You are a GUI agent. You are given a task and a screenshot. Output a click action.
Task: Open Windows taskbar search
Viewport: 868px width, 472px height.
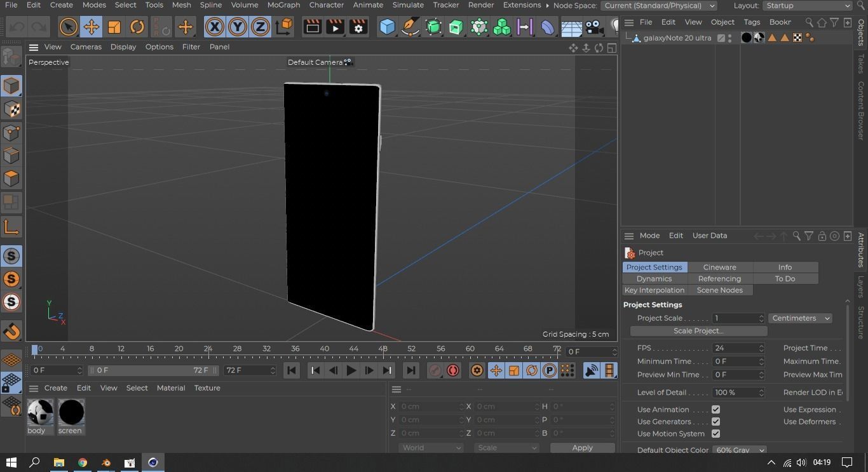point(35,462)
